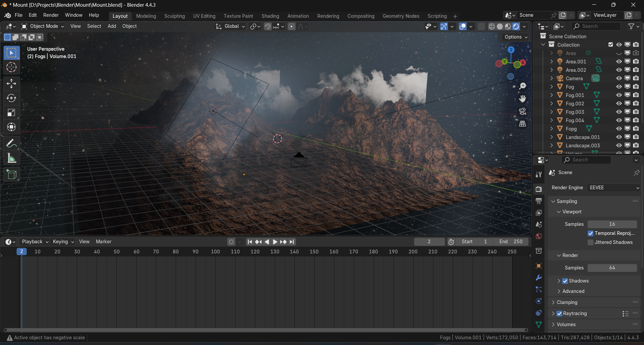Expand Landscape.001 in the outliner
The width and height of the screenshot is (644, 345).
(x=551, y=137)
